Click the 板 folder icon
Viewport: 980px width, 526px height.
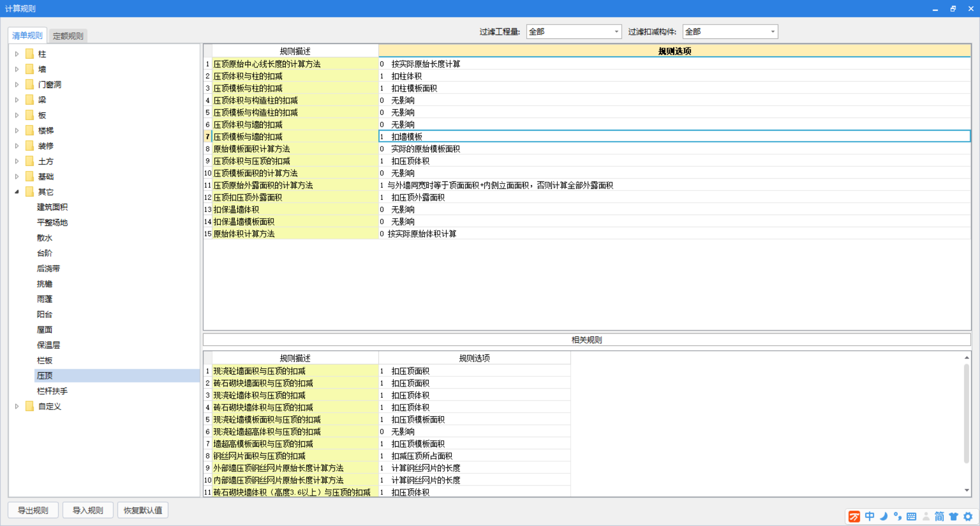pyautogui.click(x=30, y=115)
